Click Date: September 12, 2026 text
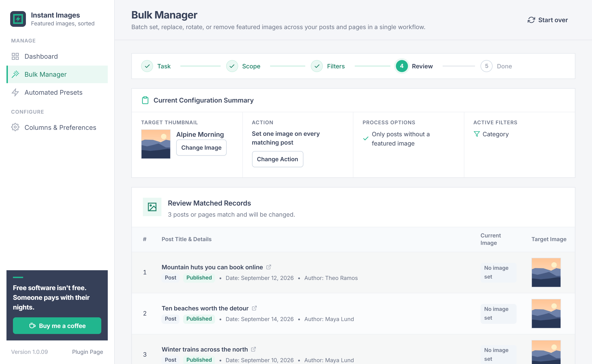The width and height of the screenshot is (592, 364). (x=260, y=278)
